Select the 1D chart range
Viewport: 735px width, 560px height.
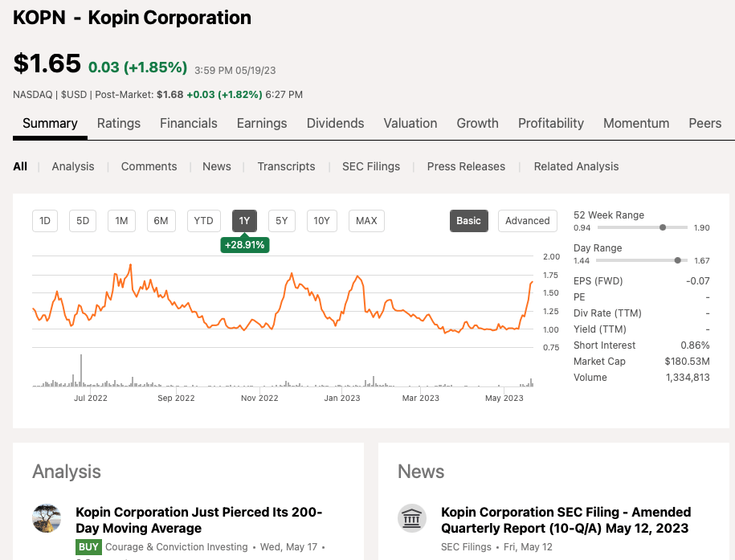point(45,221)
